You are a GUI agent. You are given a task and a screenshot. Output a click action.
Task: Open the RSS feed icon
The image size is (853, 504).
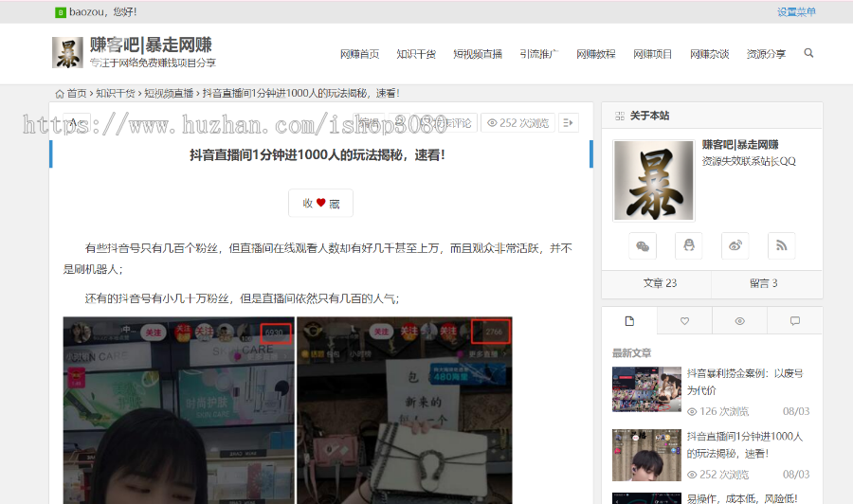click(x=781, y=245)
